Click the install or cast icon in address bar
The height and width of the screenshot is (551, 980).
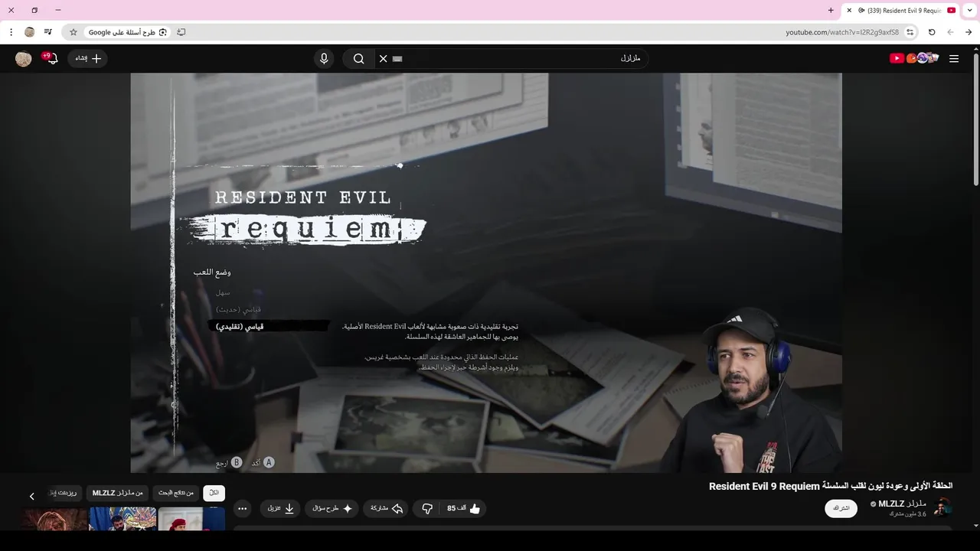point(181,32)
